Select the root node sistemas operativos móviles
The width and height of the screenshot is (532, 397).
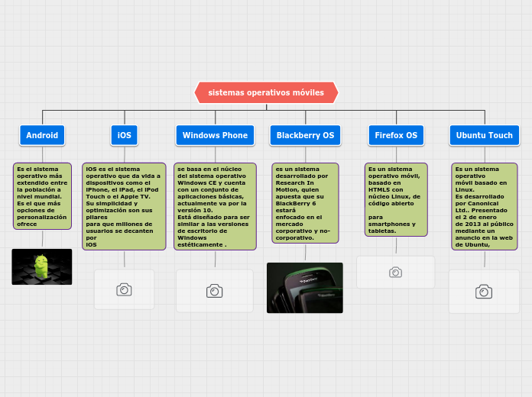click(266, 92)
